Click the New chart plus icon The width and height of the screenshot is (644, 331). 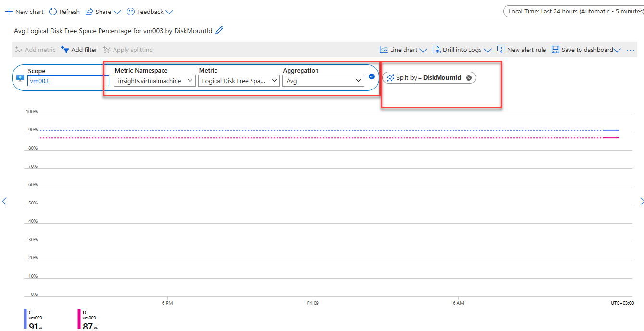pos(9,11)
